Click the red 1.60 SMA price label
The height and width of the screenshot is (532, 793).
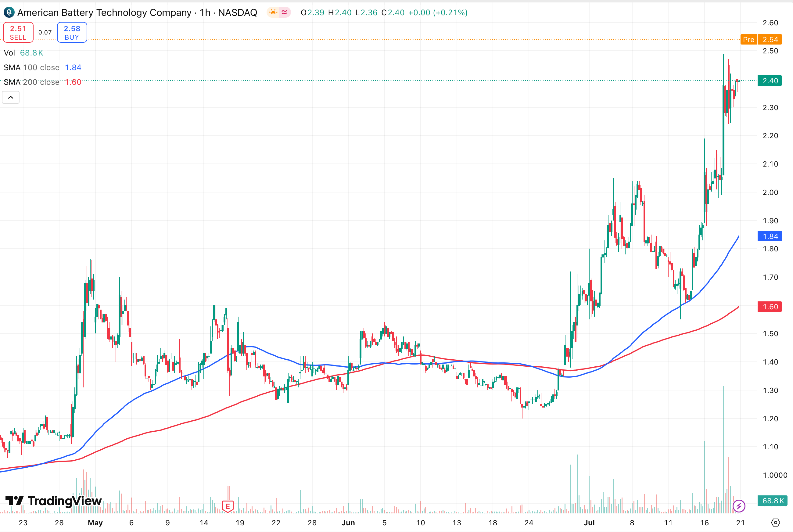[770, 307]
